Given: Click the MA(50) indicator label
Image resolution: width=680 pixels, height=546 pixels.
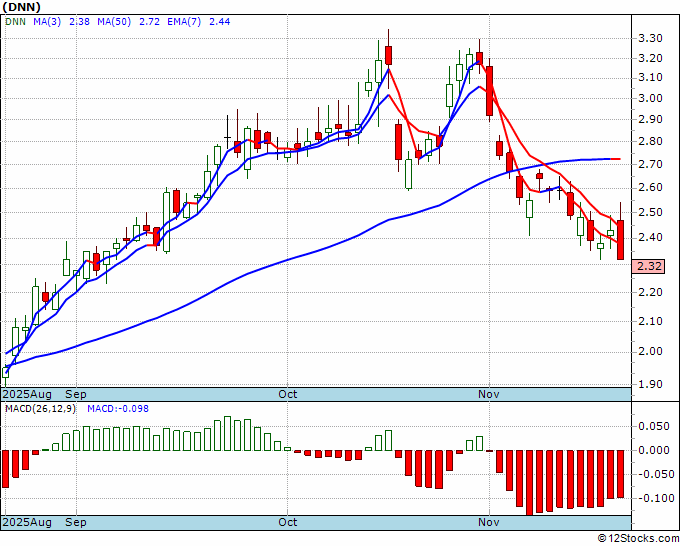Looking at the screenshot, I should tap(114, 22).
